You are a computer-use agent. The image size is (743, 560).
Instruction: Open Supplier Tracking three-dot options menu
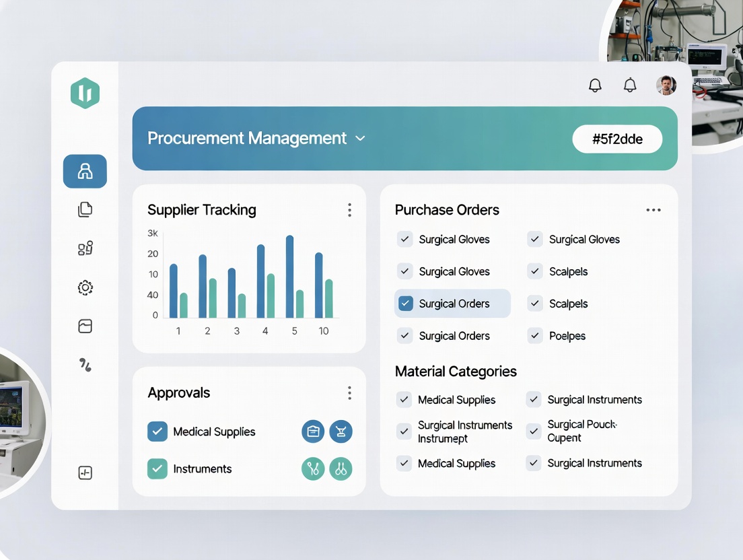349,210
